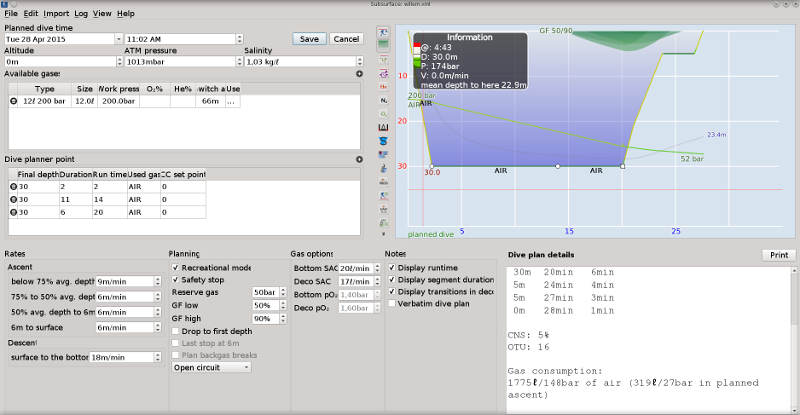
Task: Click the Save button
Action: click(x=309, y=39)
